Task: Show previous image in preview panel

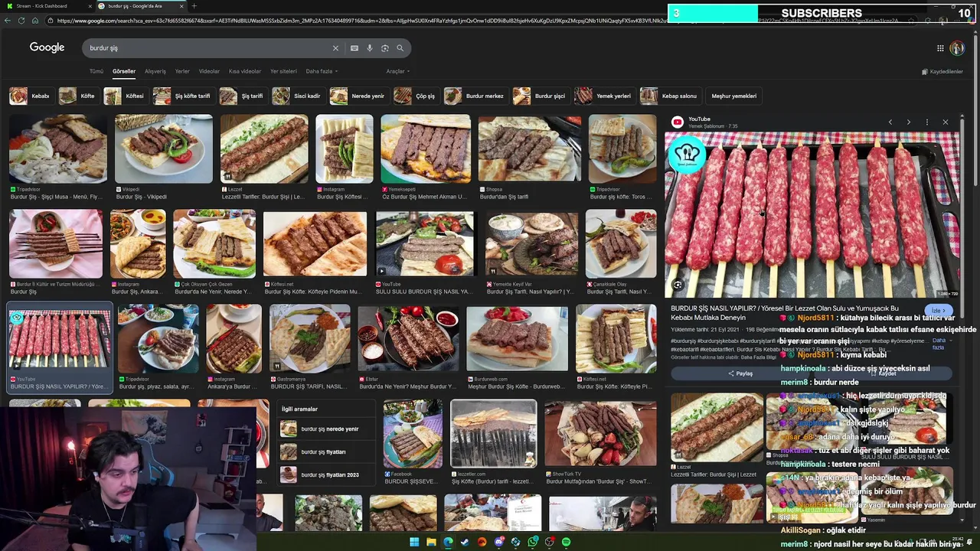Action: tap(890, 122)
